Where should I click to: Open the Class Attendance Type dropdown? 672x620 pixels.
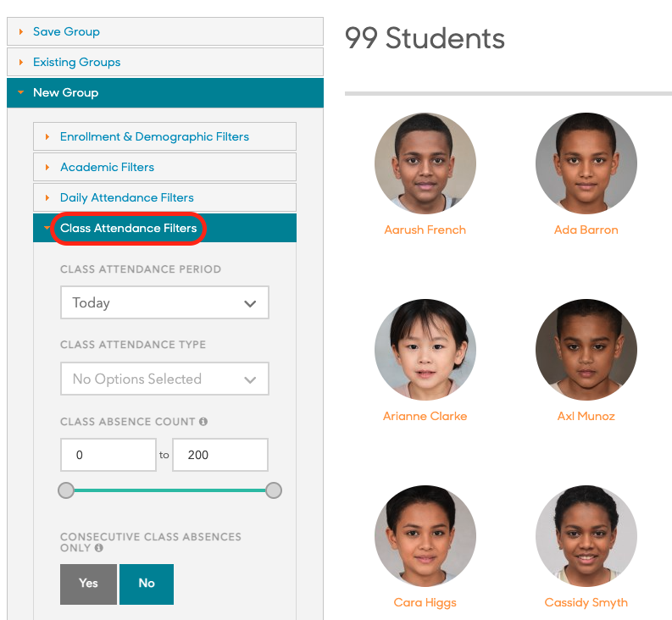coord(164,379)
